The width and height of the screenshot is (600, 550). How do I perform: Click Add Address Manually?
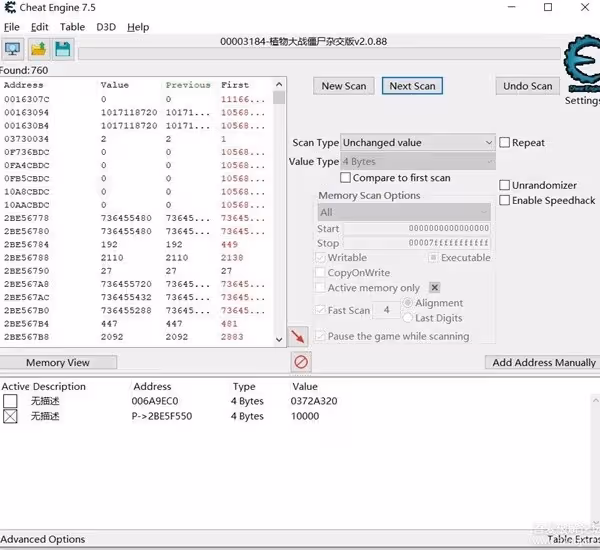click(x=544, y=362)
